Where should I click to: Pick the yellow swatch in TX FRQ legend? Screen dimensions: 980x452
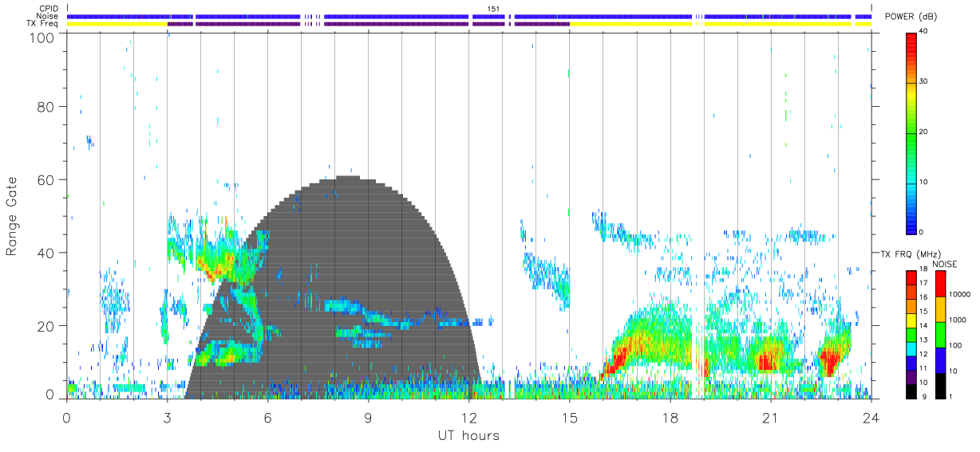tap(912, 320)
